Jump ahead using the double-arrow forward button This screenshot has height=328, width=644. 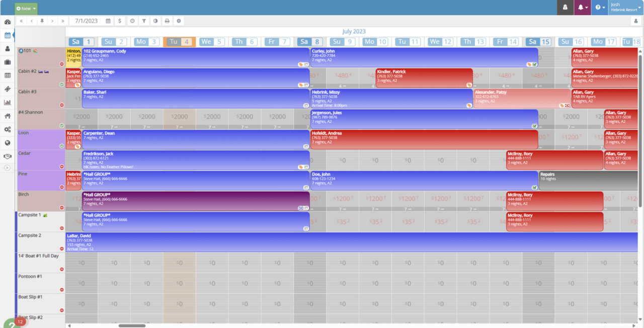point(63,21)
